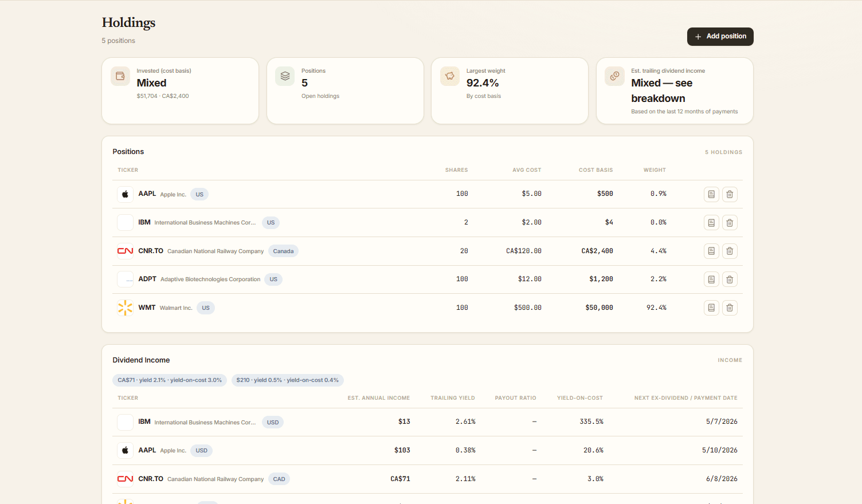Click the Holdings page heading

pos(128,23)
